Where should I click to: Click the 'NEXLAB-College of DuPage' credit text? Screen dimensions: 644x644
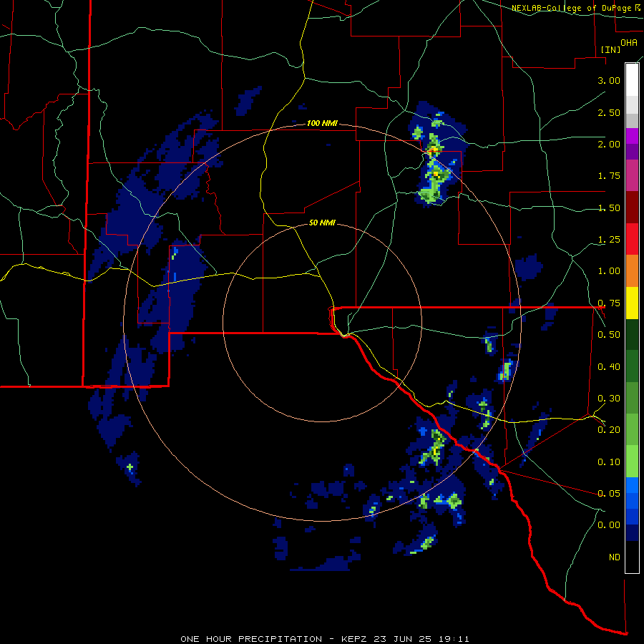(572, 8)
